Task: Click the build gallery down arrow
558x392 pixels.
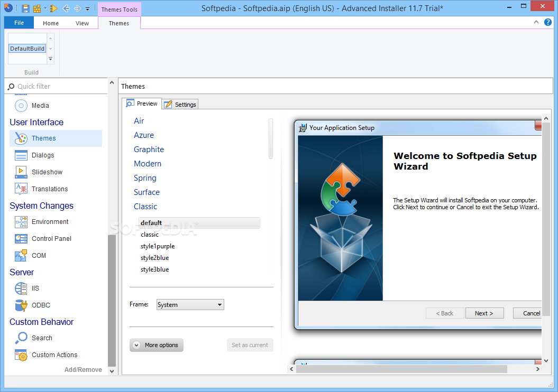Action: 51,49
